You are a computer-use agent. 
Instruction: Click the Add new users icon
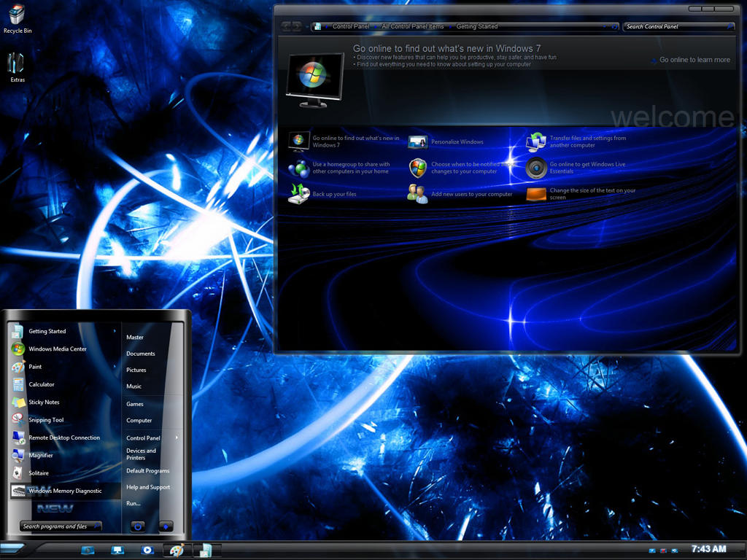pyautogui.click(x=418, y=194)
